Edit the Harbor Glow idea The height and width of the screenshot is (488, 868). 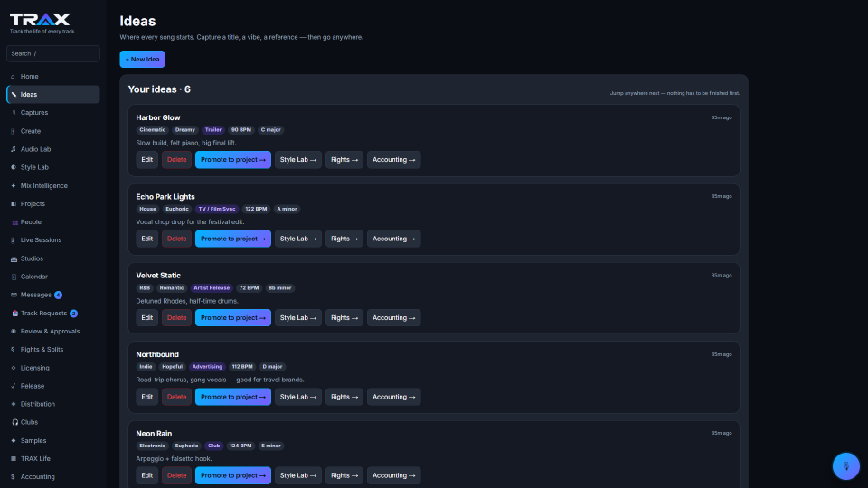[x=146, y=160]
